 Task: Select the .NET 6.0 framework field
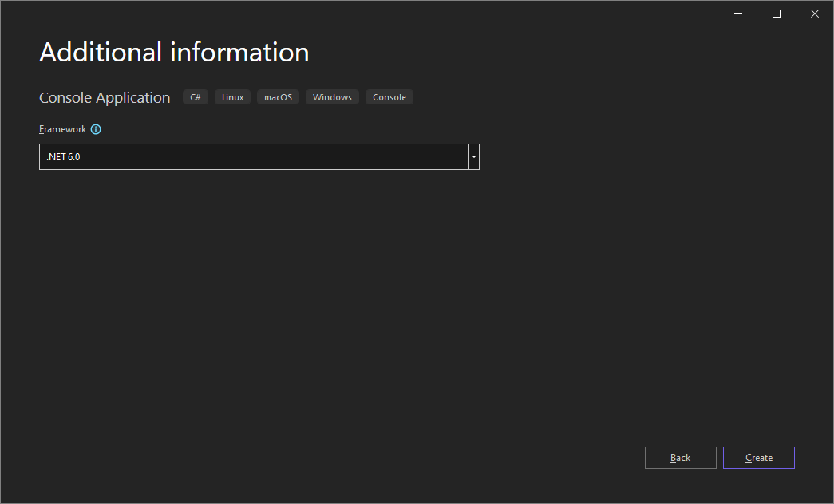click(259, 157)
